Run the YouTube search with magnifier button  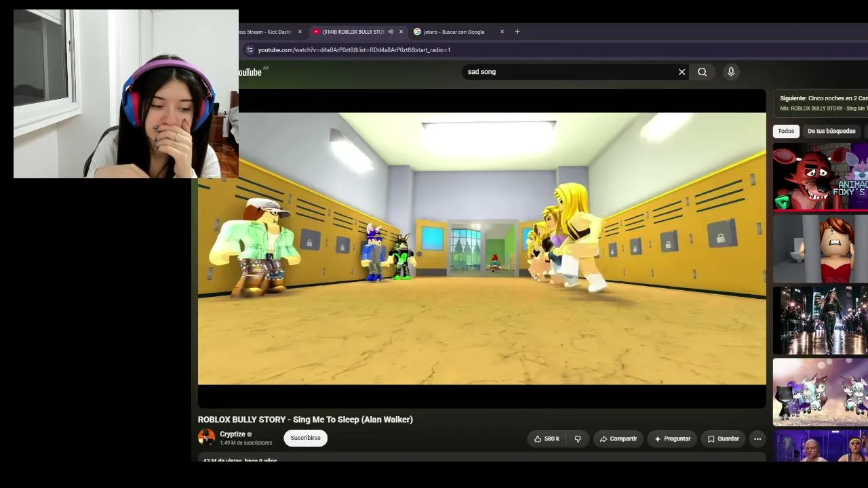(x=703, y=72)
